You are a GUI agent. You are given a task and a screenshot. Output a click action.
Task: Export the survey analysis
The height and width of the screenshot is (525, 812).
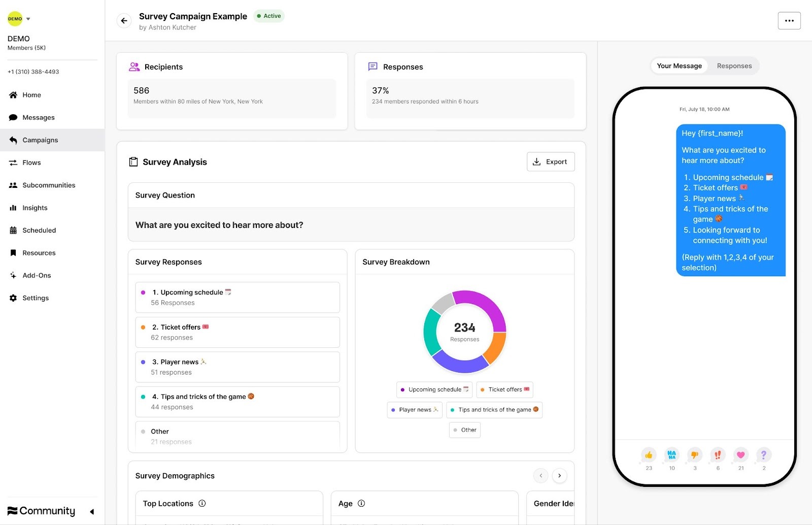pyautogui.click(x=551, y=162)
